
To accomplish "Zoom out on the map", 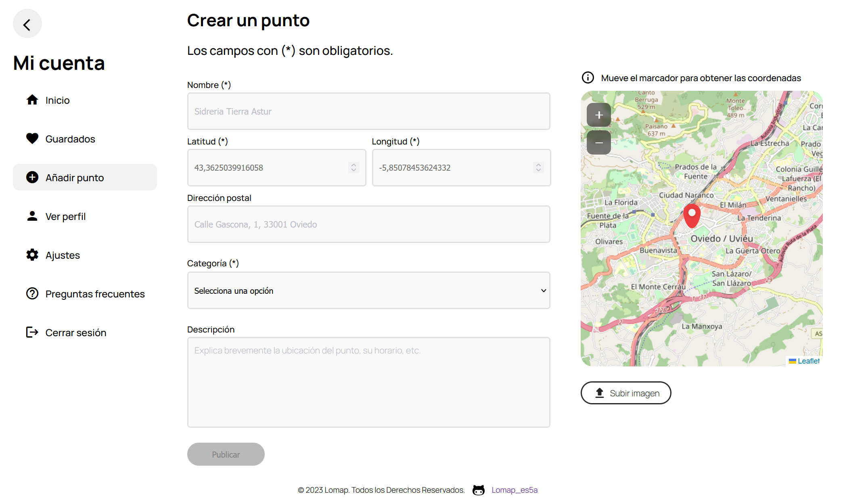I will coord(598,142).
